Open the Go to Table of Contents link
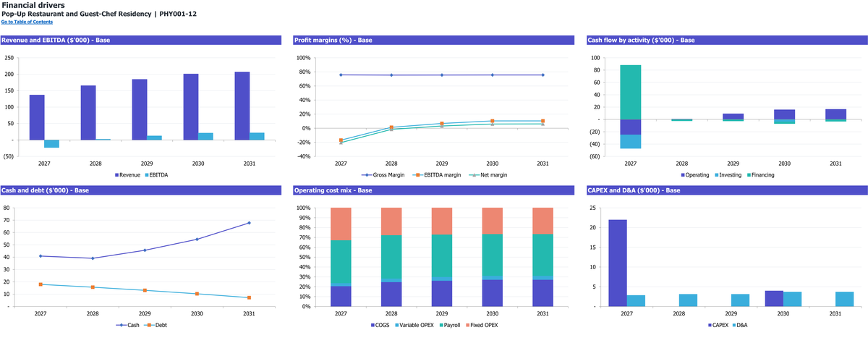Image resolution: width=868 pixels, height=364 pixels. pos(27,22)
